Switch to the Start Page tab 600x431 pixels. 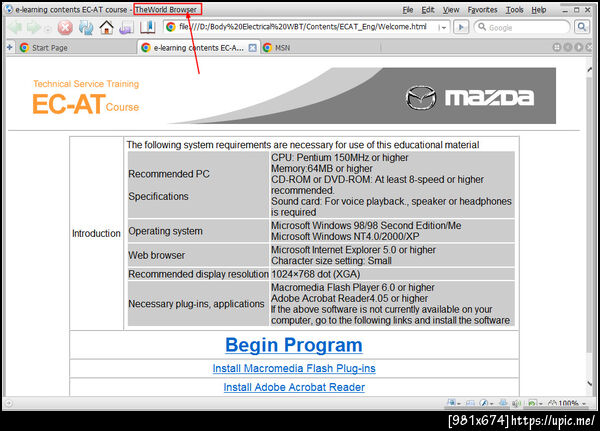click(76, 47)
